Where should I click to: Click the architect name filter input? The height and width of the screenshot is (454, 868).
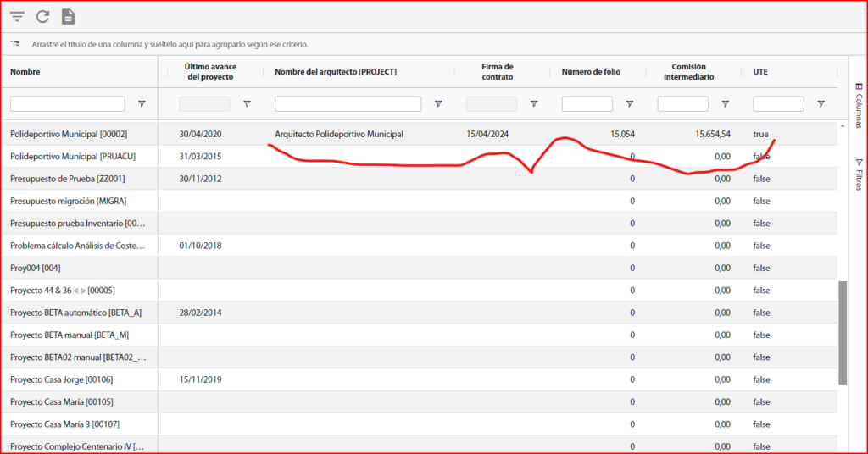(x=348, y=104)
